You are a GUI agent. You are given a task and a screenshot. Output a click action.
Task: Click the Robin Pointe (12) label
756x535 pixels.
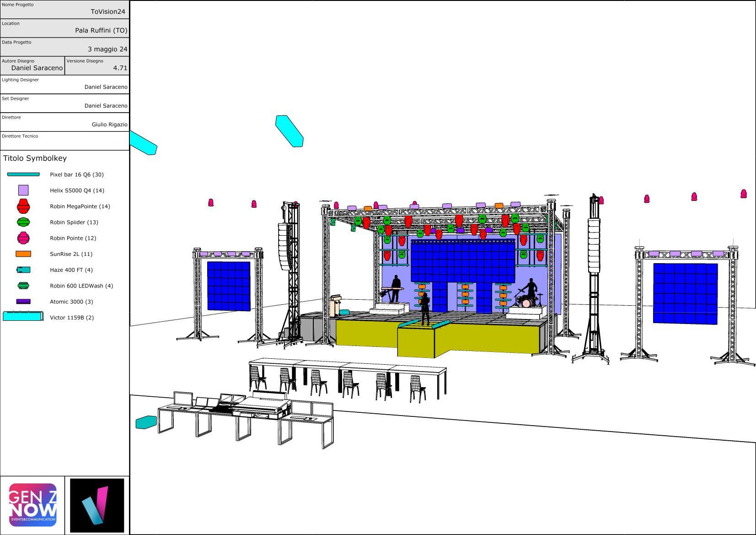tap(73, 238)
